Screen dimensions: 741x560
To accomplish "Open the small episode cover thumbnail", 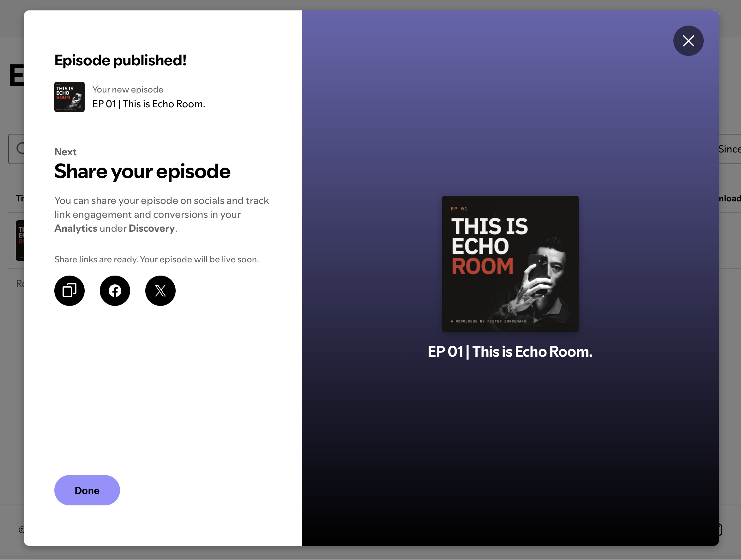I will pyautogui.click(x=69, y=97).
